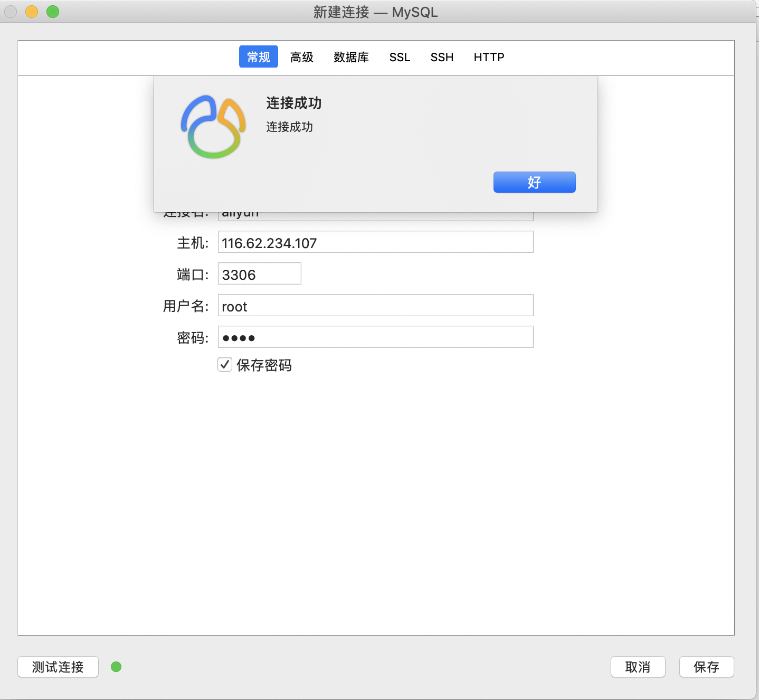Screen dimensions: 759x700
Task: Click the port field showing 3306
Action: pyautogui.click(x=259, y=273)
